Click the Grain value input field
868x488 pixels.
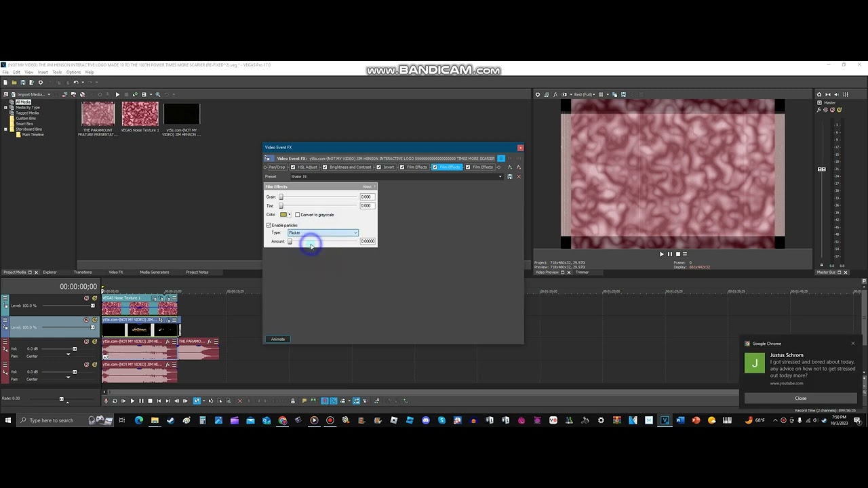pyautogui.click(x=368, y=197)
